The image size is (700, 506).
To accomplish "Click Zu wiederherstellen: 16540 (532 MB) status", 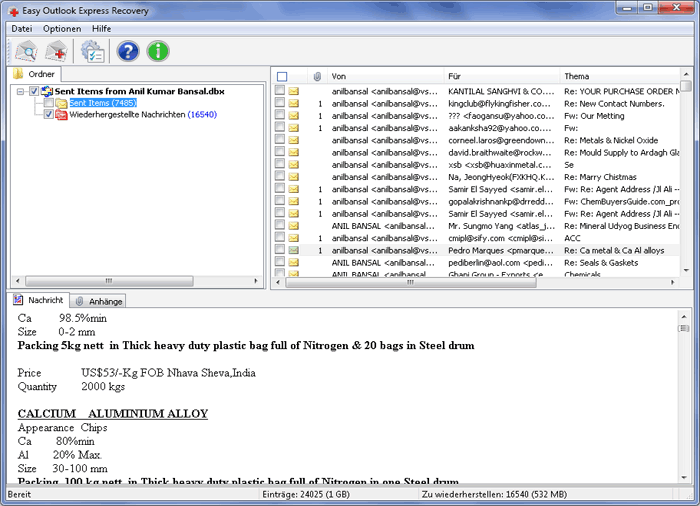I will 494,494.
